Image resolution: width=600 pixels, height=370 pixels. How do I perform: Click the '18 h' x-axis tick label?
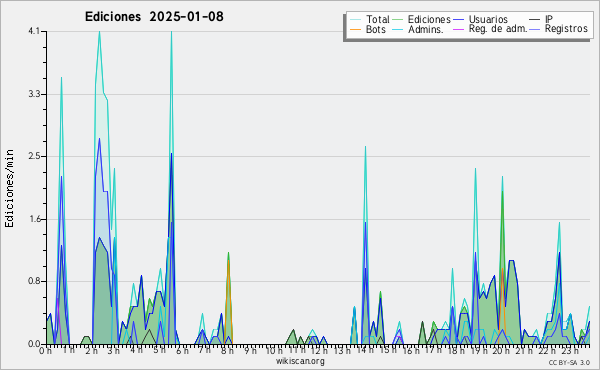pos(456,350)
